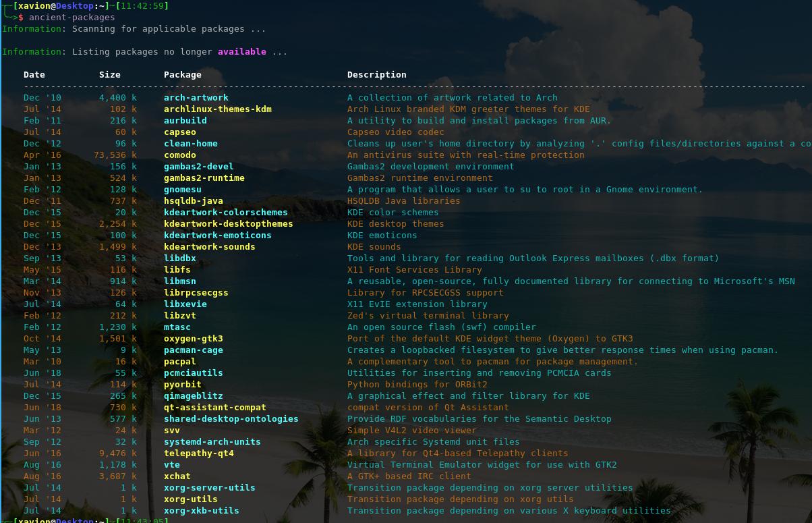812x523 pixels.
Task: Click the timestamp '[11:42:59]' in the prompt
Action: [142, 5]
